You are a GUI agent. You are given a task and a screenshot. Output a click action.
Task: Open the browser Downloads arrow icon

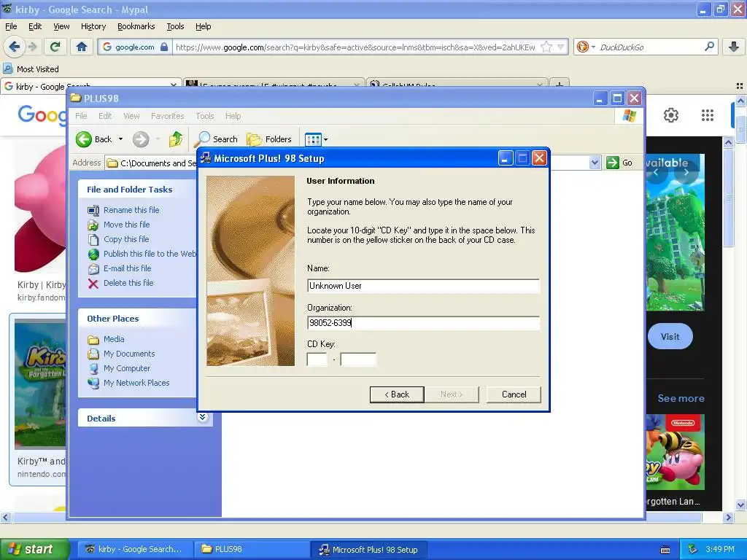click(734, 47)
